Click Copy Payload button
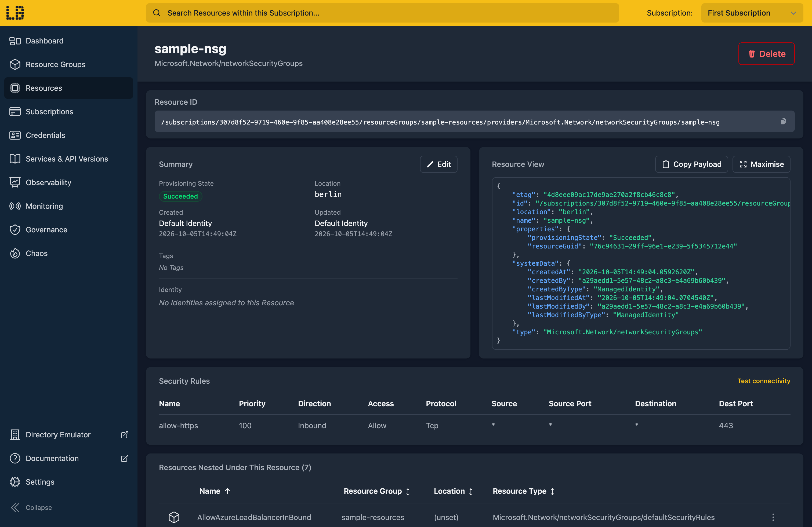The height and width of the screenshot is (527, 812). click(691, 164)
